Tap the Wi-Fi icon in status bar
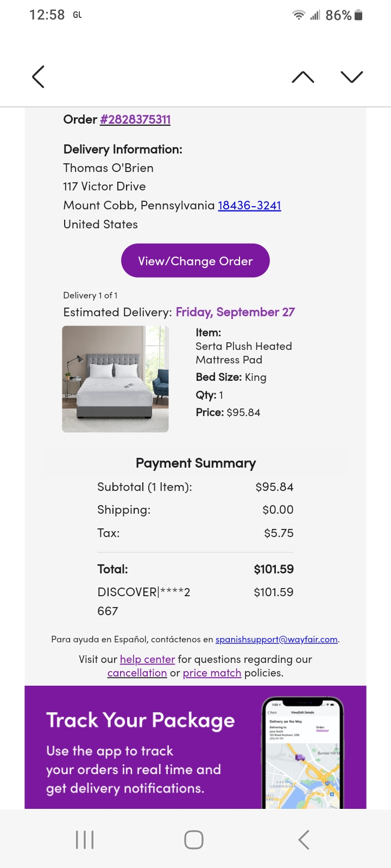Image resolution: width=391 pixels, height=868 pixels. [299, 15]
